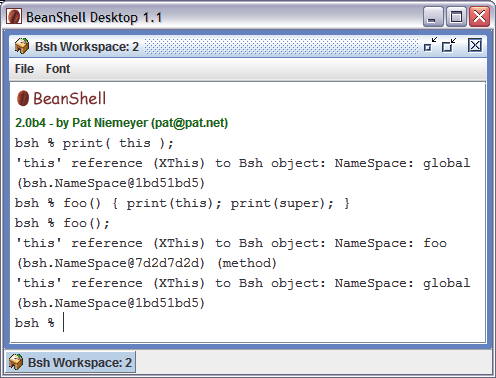Minimize the BeanShell Desktop window
Screen dimensions: 496x378
point(433,16)
